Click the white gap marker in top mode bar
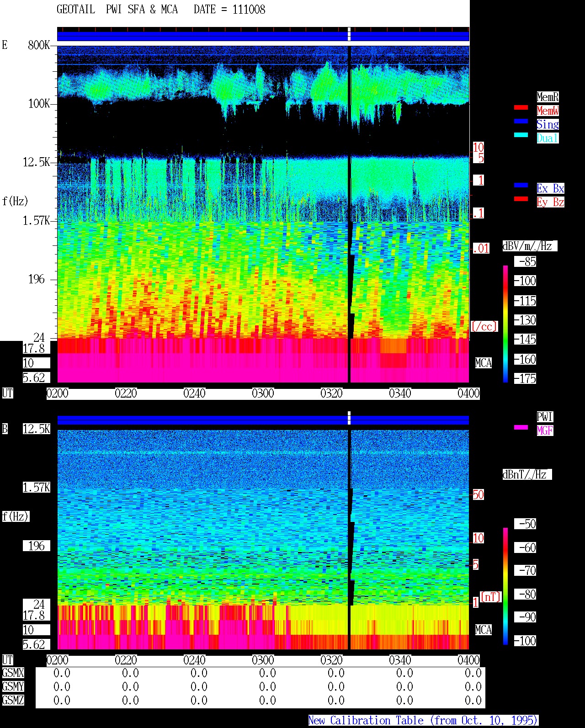This screenshot has width=585, height=728. pos(349,34)
